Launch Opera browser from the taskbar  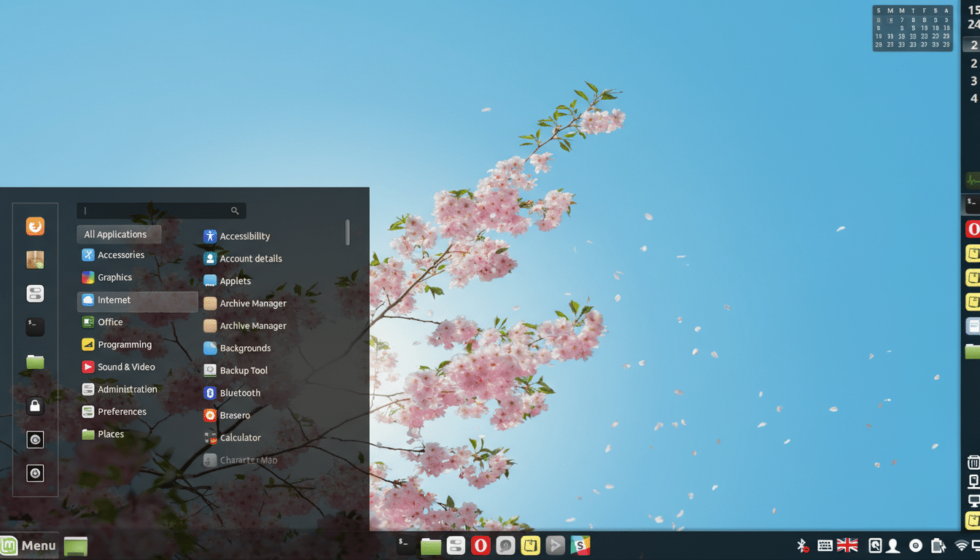[481, 545]
